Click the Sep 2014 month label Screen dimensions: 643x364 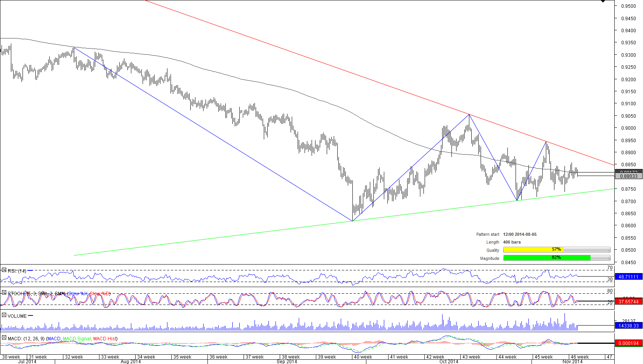click(287, 361)
